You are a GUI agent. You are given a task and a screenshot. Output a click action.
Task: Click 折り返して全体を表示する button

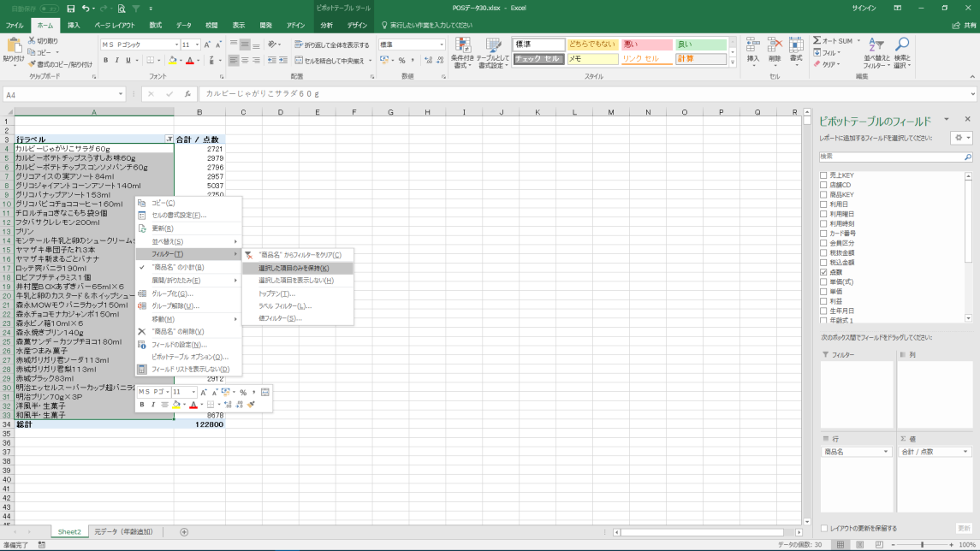click(x=332, y=45)
